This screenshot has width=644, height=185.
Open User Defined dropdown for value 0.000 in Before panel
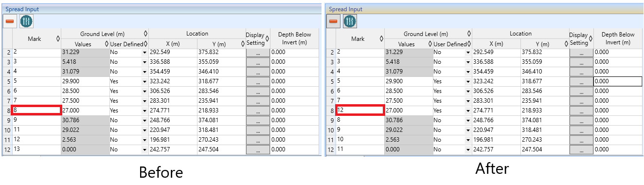point(144,149)
